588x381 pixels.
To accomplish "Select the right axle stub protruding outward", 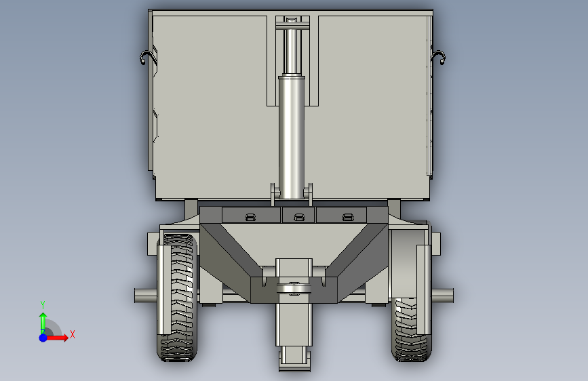I will (442, 295).
